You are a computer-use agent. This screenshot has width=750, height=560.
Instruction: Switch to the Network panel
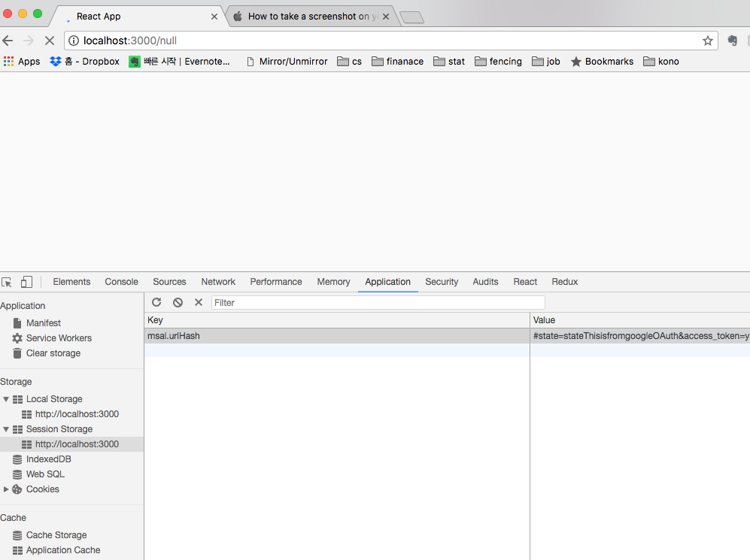coord(217,281)
